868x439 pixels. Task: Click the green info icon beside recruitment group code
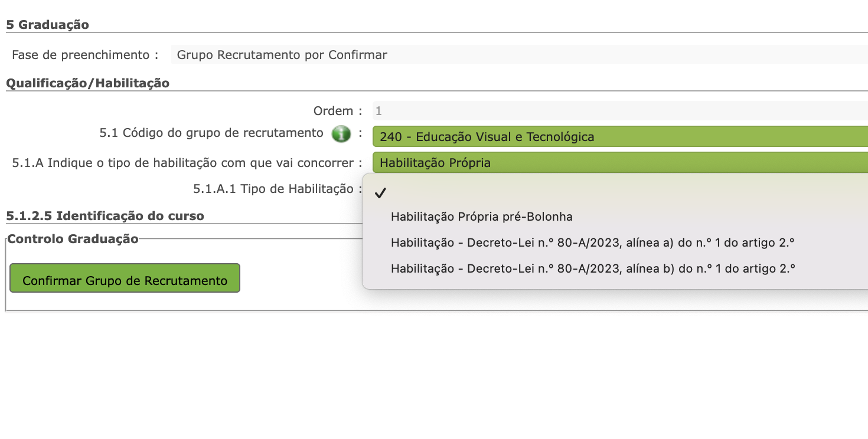341,133
